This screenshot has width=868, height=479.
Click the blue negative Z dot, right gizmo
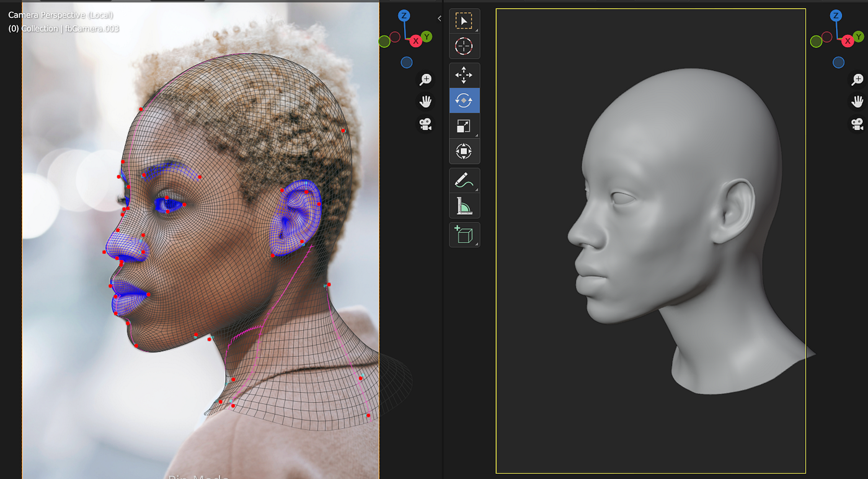click(x=839, y=62)
